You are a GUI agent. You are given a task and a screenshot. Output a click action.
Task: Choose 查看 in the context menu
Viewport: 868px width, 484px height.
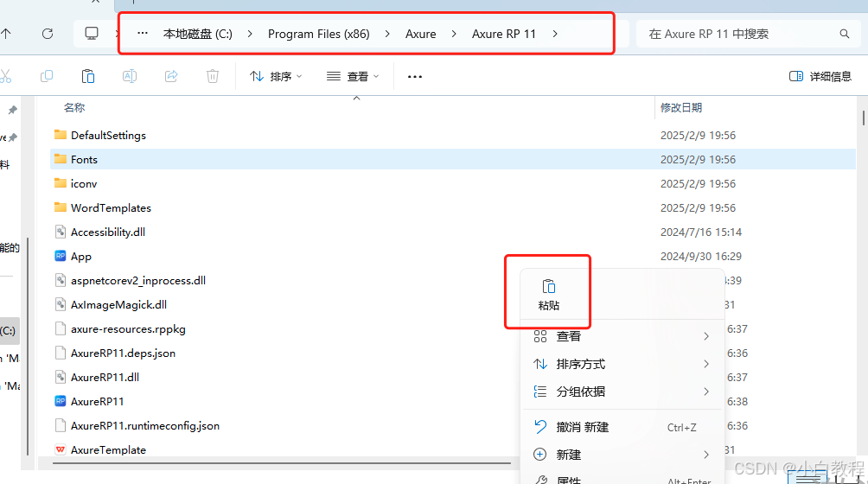[x=622, y=335]
